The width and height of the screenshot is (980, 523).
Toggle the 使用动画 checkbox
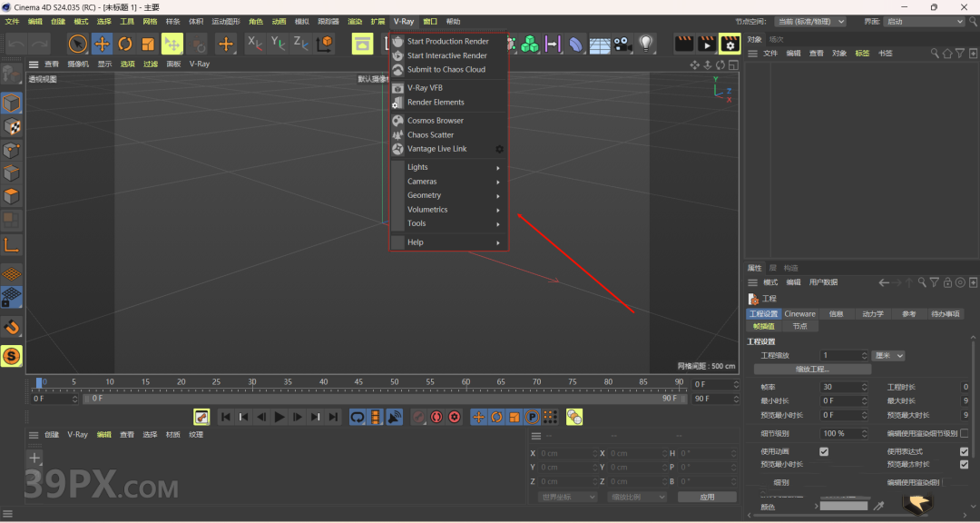pyautogui.click(x=824, y=451)
